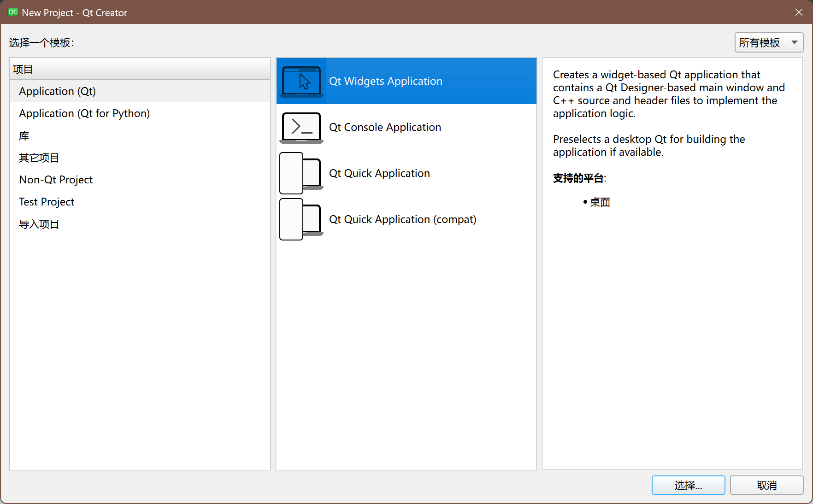Select the 其它项目 category
Image resolution: width=813 pixels, height=504 pixels.
pos(140,158)
